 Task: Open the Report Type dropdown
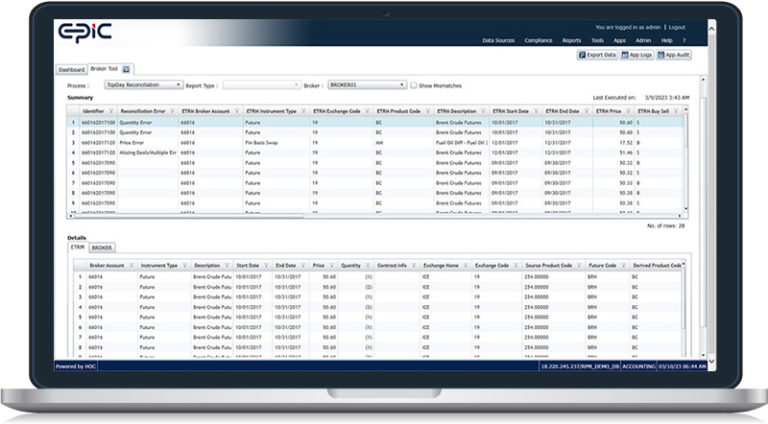296,86
